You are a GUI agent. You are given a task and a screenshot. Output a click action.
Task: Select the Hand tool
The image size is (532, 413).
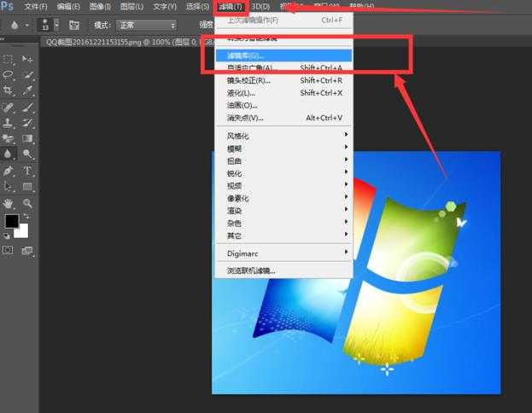[x=9, y=203]
